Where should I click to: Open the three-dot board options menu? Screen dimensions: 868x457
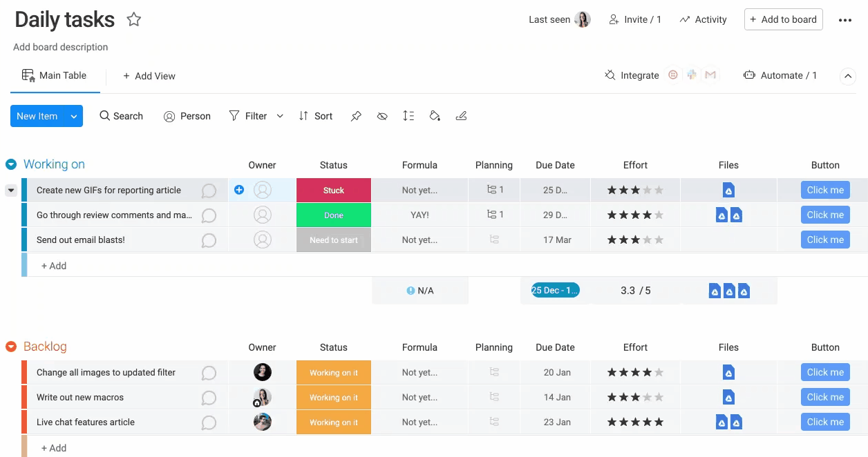pyautogui.click(x=845, y=20)
